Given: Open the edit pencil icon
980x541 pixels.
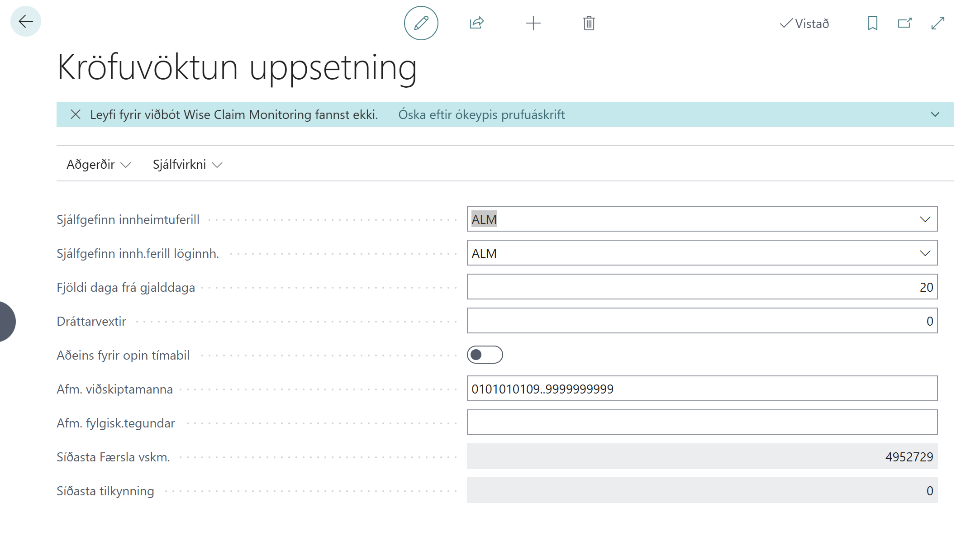Looking at the screenshot, I should point(420,23).
